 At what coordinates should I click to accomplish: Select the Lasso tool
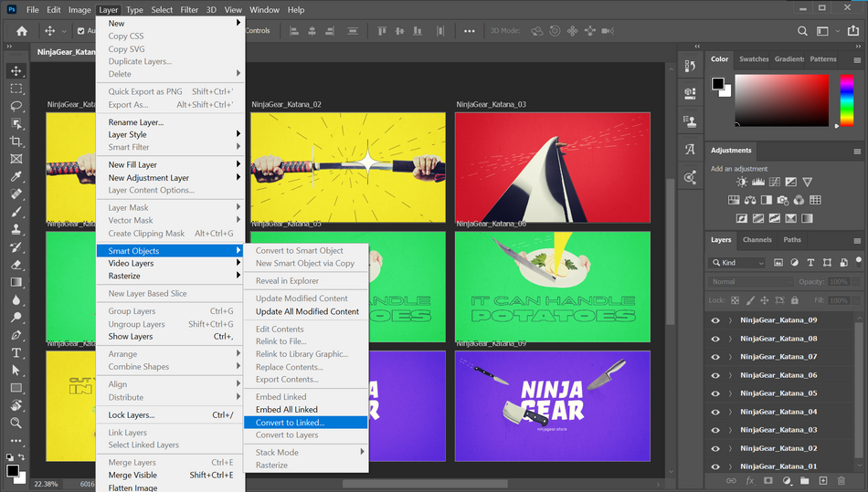point(16,106)
